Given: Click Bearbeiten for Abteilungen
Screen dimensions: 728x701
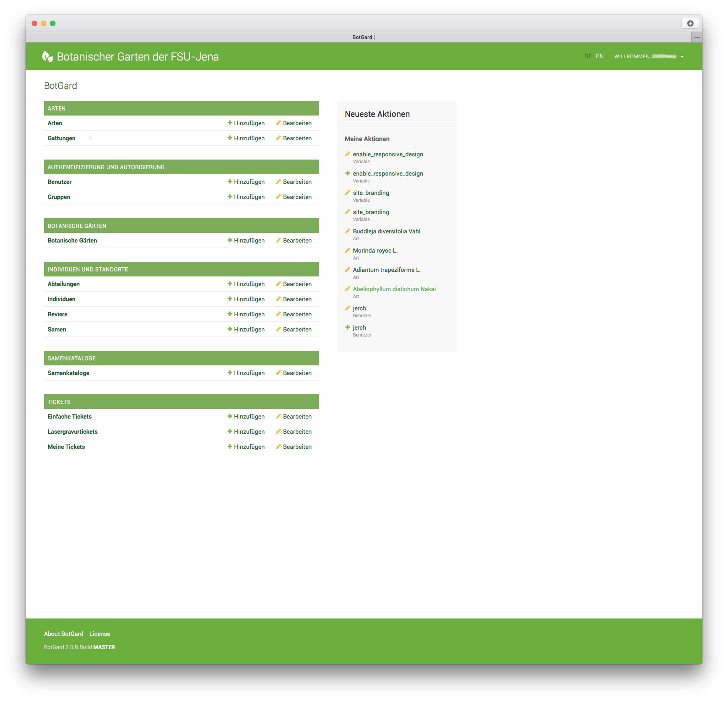Looking at the screenshot, I should click(294, 284).
